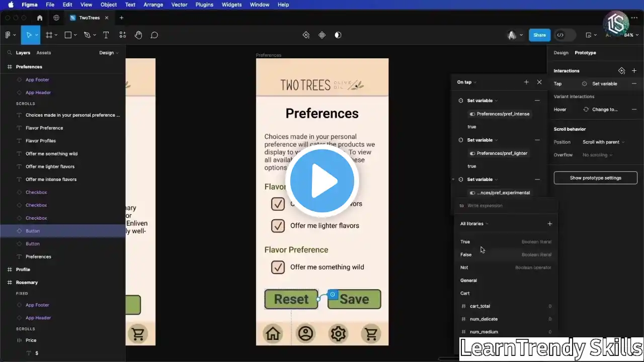Switch to the Design tab

[560, 53]
